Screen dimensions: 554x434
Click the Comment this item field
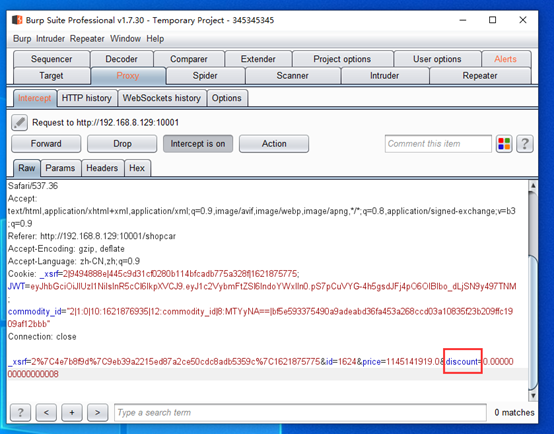pos(438,144)
